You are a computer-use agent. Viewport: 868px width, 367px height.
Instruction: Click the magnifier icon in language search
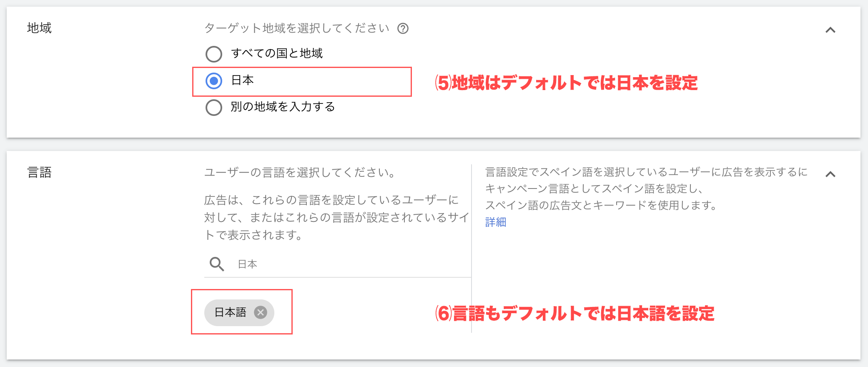click(216, 264)
